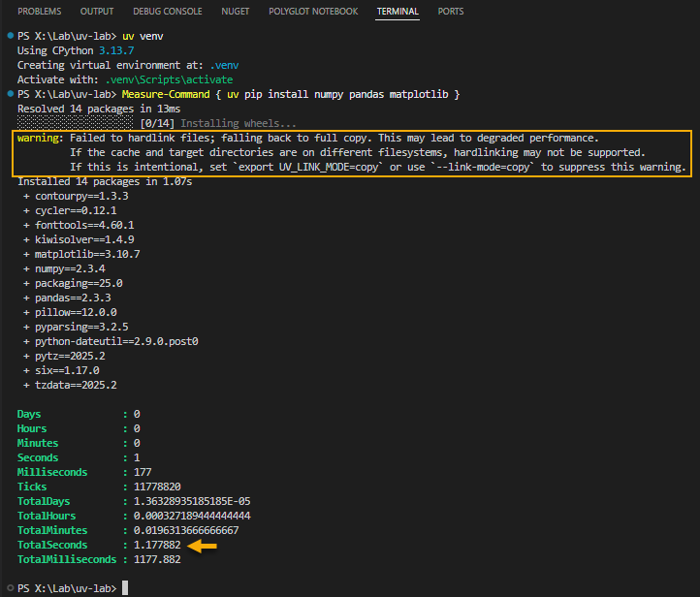Open the .venv\Scripts\activate path link
Screen dimensions: 700x597
coord(169,79)
